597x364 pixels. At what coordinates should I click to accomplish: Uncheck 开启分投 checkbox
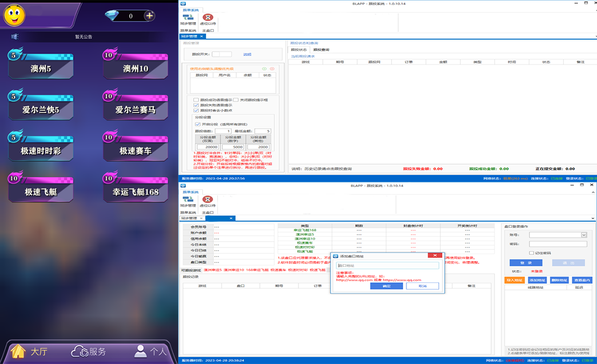point(198,124)
